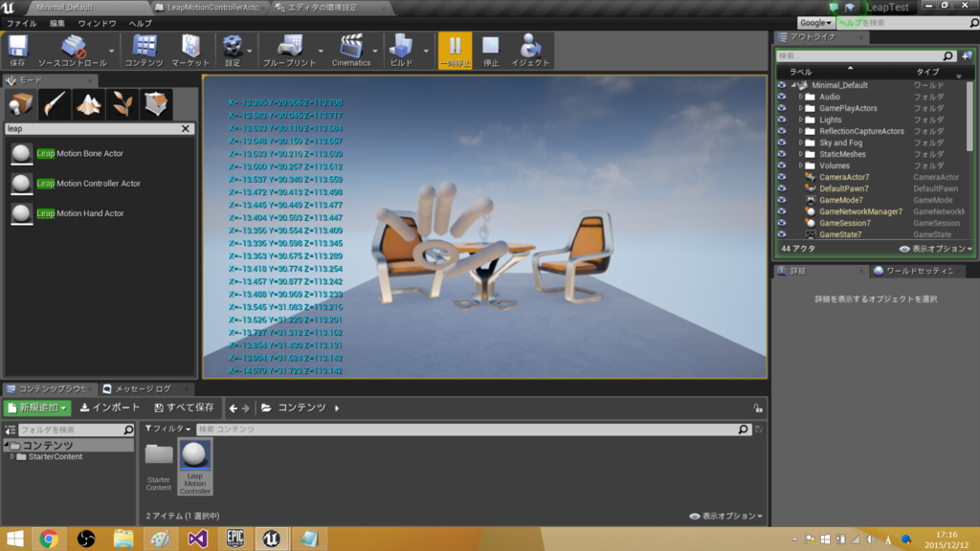Navigate forward in content browser
Screen dimensions: 980x551
246,408
